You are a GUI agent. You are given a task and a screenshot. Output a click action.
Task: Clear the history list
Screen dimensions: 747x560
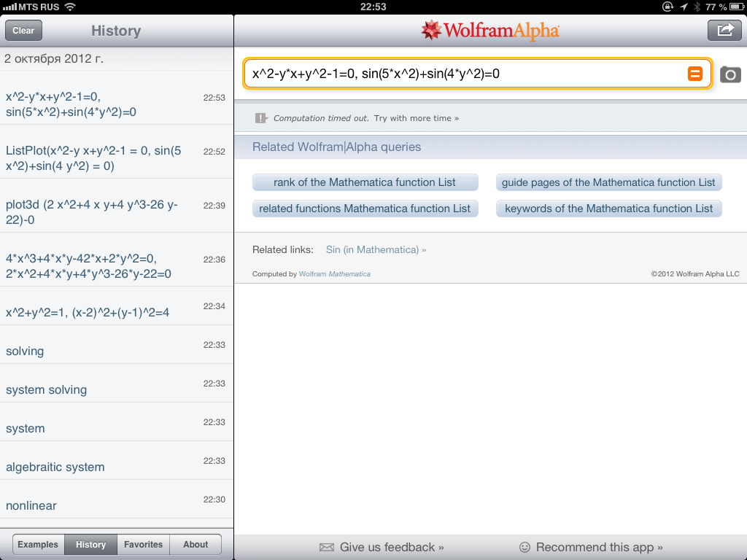[23, 31]
